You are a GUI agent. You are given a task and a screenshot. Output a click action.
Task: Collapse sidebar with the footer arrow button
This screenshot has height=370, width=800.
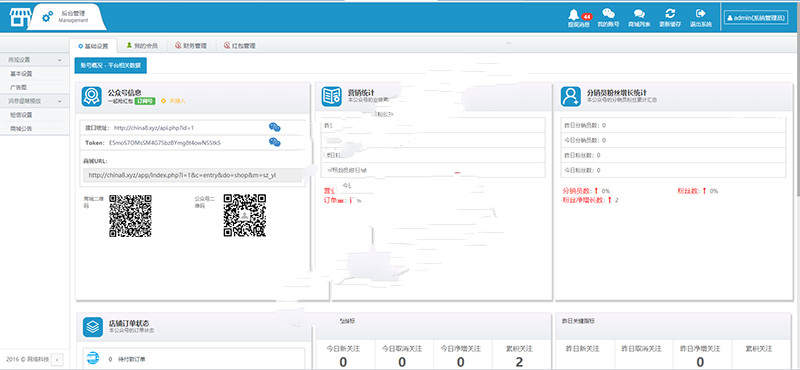pos(57,359)
